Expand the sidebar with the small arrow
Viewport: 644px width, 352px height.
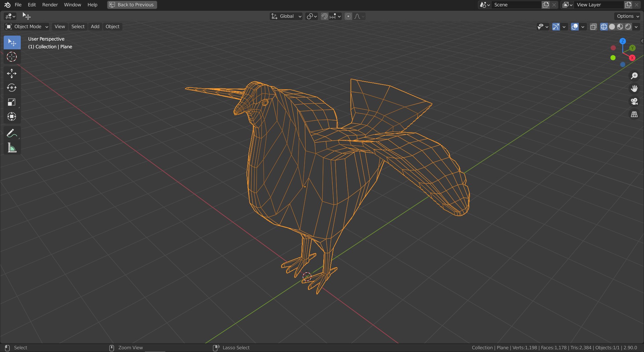[x=642, y=41]
